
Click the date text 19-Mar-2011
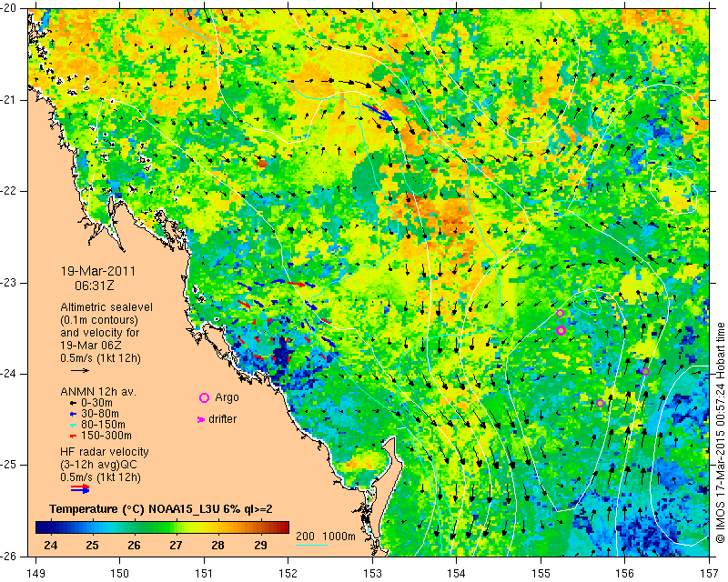[98, 271]
